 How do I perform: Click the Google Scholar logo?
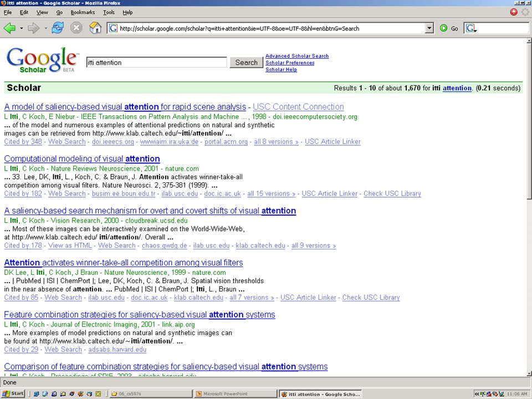(43, 60)
